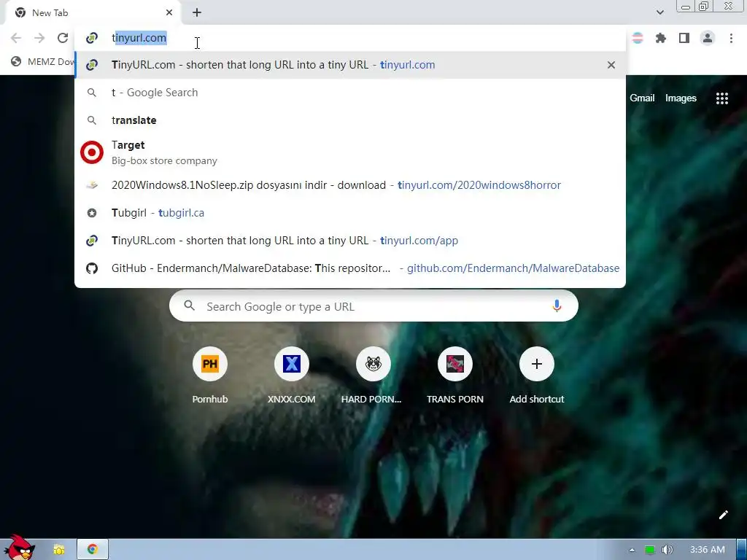747x560 pixels.
Task: Go forward using the forward arrow
Action: click(39, 38)
